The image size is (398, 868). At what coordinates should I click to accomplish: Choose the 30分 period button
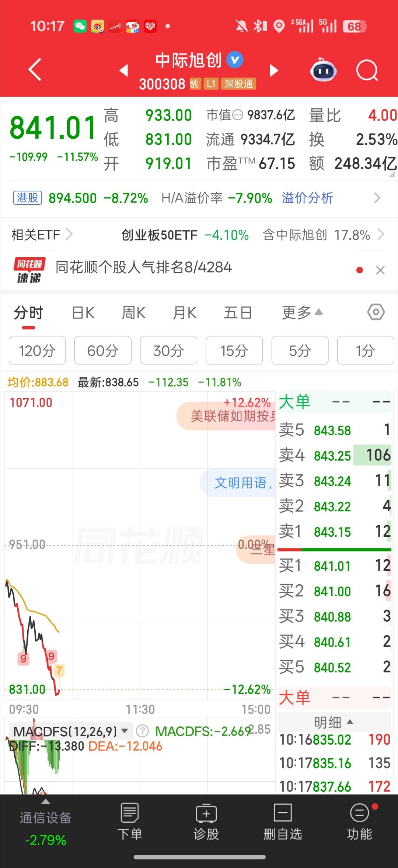pyautogui.click(x=168, y=350)
